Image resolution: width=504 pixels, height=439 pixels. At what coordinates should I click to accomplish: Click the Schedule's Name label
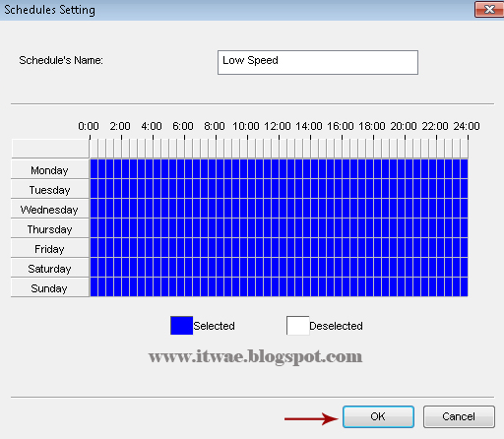[61, 60]
